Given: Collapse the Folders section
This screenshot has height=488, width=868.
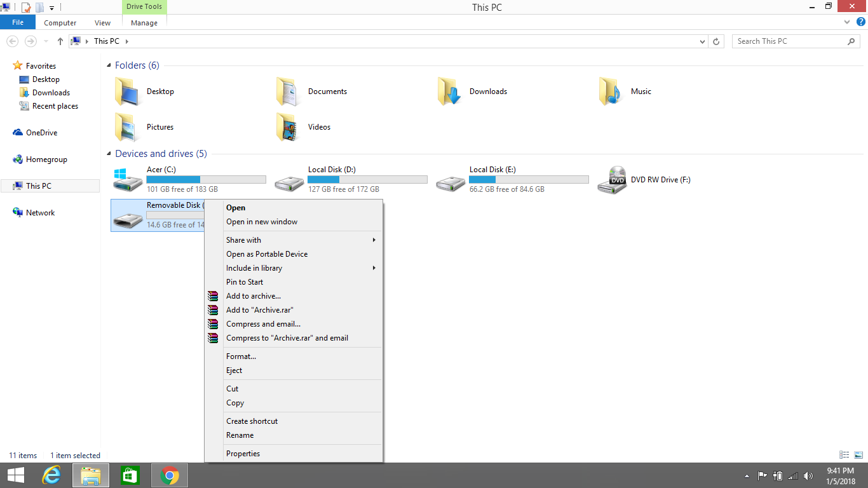Looking at the screenshot, I should click(x=109, y=65).
